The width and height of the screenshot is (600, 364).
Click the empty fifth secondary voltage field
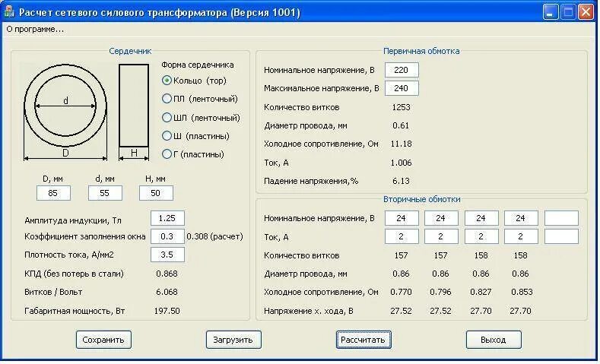pyautogui.click(x=561, y=218)
